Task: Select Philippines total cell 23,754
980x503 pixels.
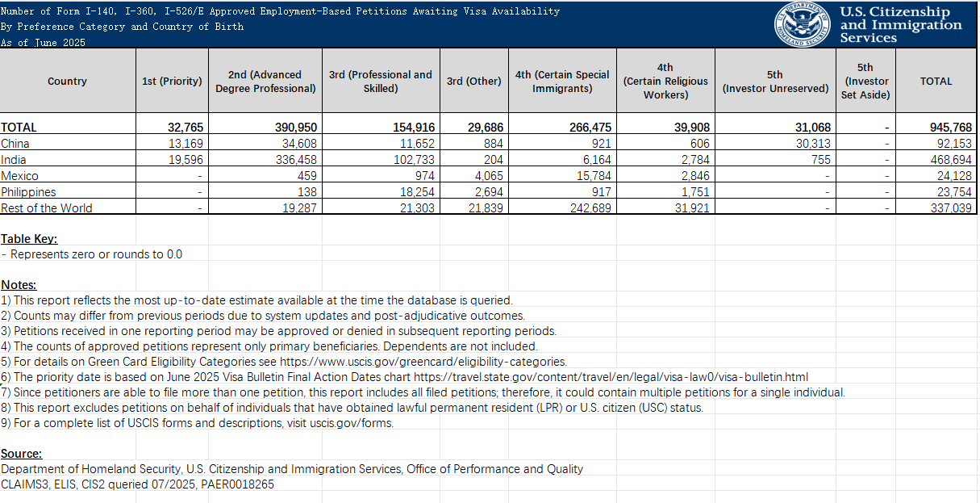Action: point(936,192)
